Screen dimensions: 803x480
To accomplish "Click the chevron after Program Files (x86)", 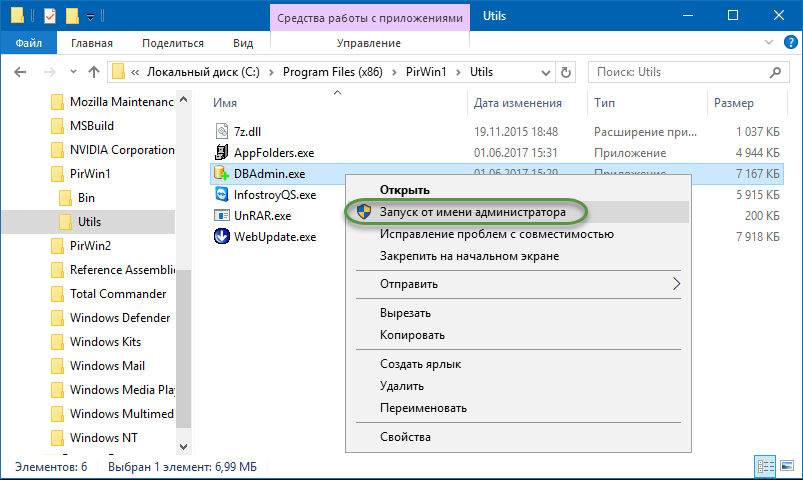I will coord(394,73).
